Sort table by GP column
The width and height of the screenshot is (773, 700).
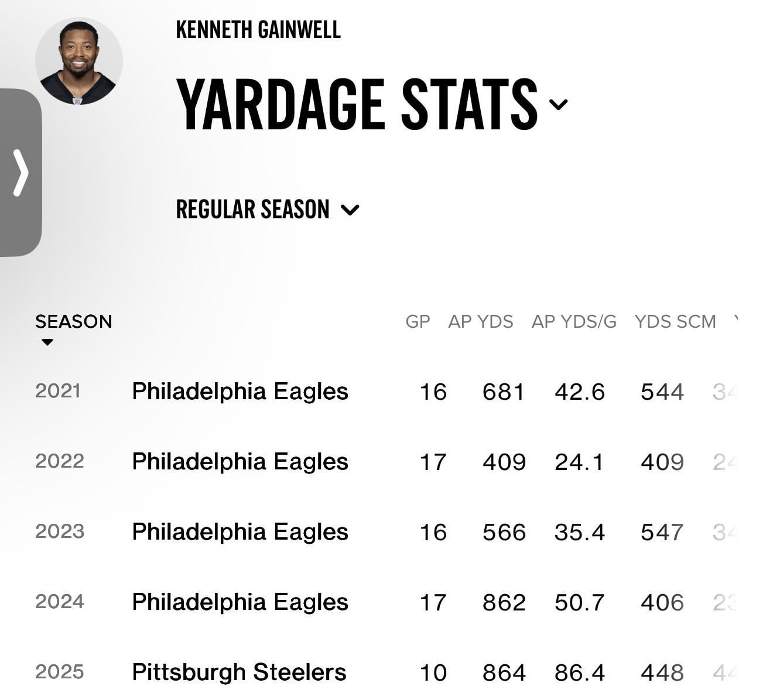point(418,321)
